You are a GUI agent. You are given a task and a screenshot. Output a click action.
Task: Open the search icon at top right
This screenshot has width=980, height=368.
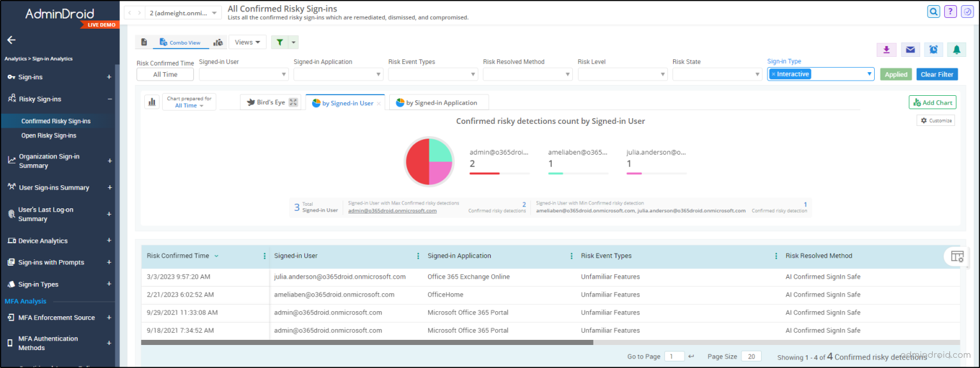933,11
